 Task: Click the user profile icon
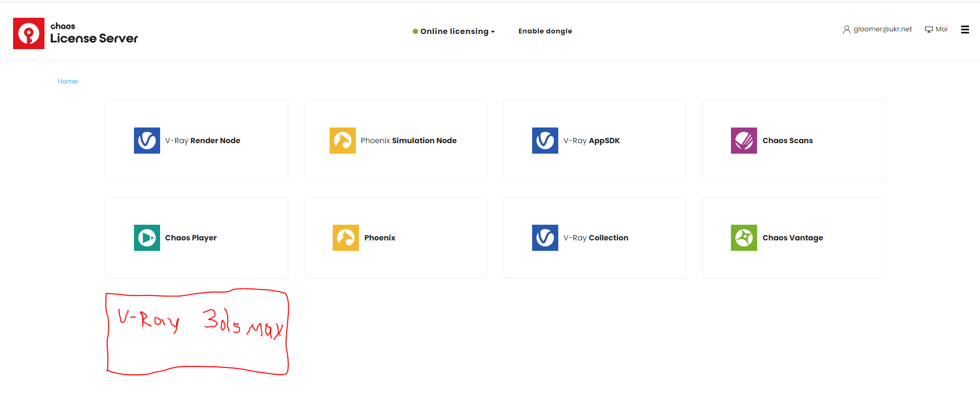[847, 29]
